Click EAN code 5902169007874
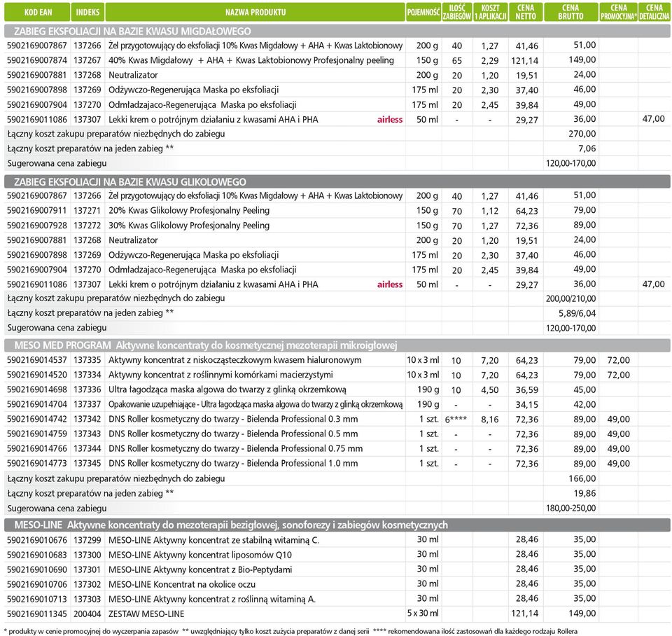This screenshot has height=636, width=672. (x=37, y=60)
